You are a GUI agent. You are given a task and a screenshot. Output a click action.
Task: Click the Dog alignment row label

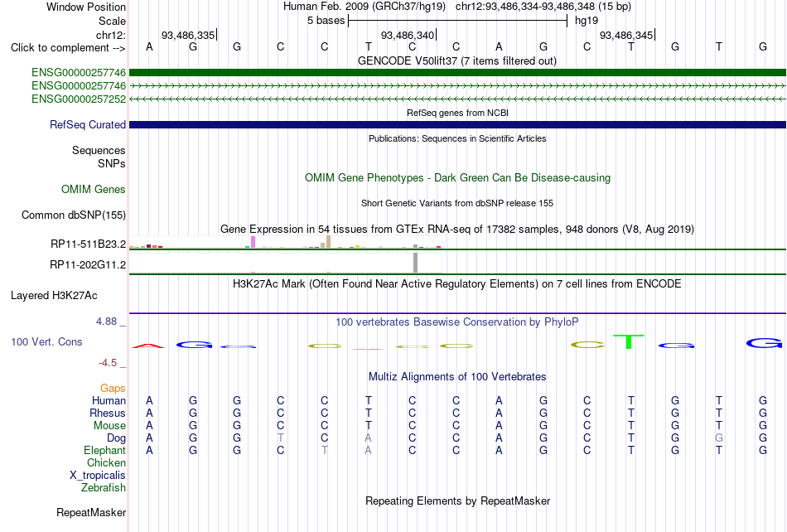[x=117, y=438]
